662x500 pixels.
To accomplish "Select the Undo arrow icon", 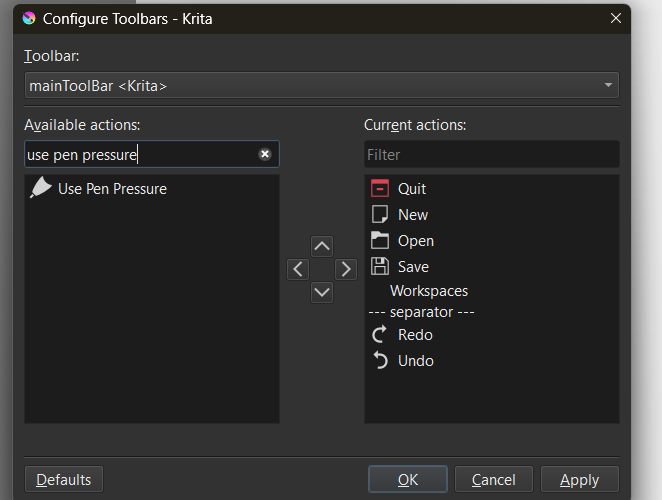I will coord(380,360).
